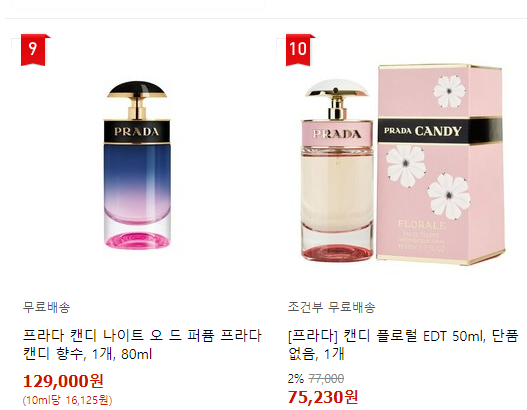The height and width of the screenshot is (410, 527).
Task: Click the black PRADA label on blue bottle
Action: [x=137, y=131]
